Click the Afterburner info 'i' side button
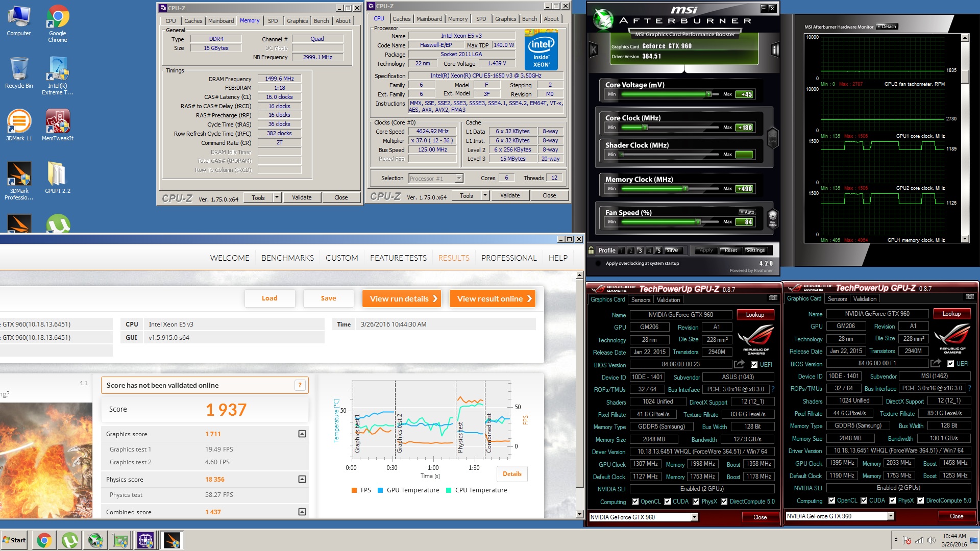Screen dimensions: 980x551 click(x=775, y=49)
